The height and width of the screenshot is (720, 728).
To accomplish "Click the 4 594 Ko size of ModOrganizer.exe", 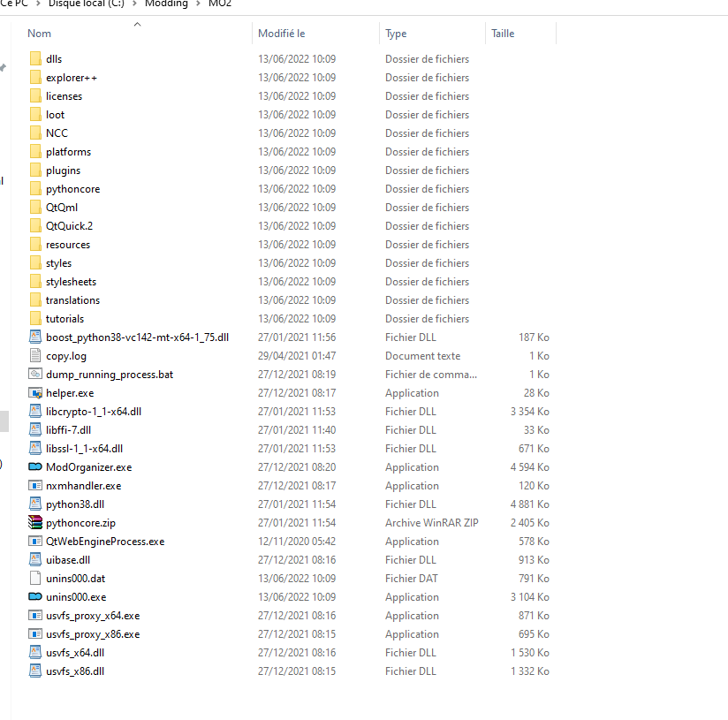I will 530,467.
